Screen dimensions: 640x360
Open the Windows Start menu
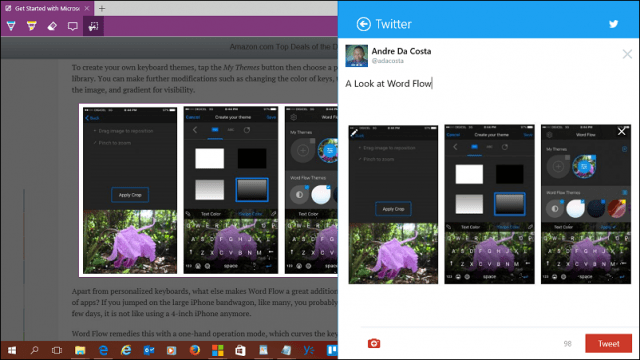11,350
